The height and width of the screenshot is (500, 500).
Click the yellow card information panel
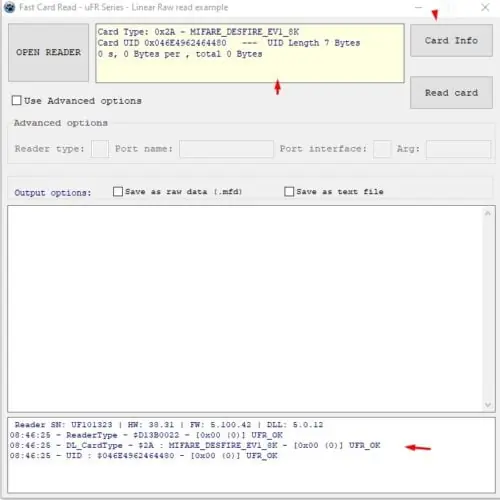click(250, 53)
